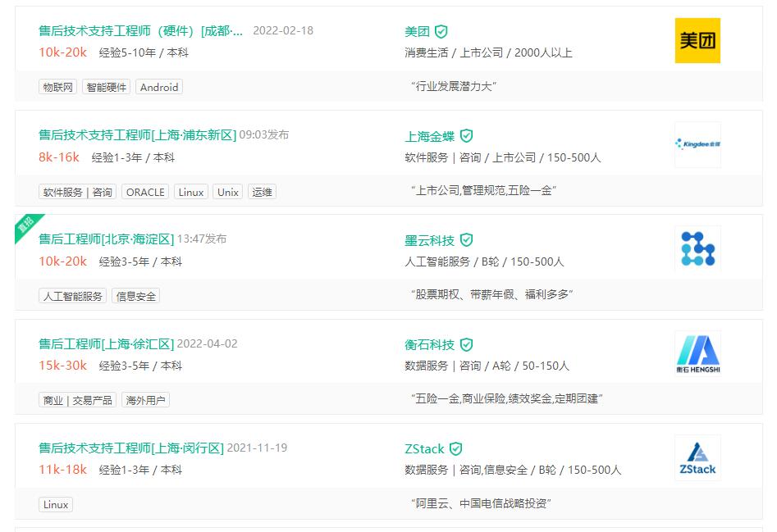The width and height of the screenshot is (777, 532).
Task: Click the 运维 tag under the Shanghai Kingdee job
Action: (262, 192)
